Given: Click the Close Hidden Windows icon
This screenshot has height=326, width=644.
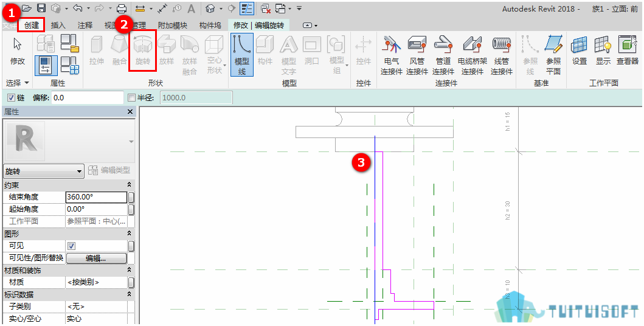Looking at the screenshot, I should tap(266, 8).
